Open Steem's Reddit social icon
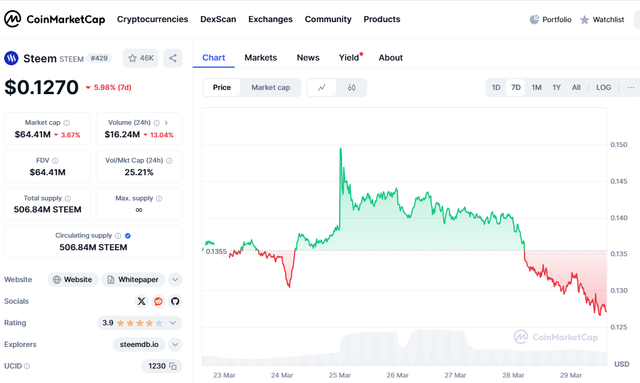The image size is (640, 383). [x=158, y=301]
